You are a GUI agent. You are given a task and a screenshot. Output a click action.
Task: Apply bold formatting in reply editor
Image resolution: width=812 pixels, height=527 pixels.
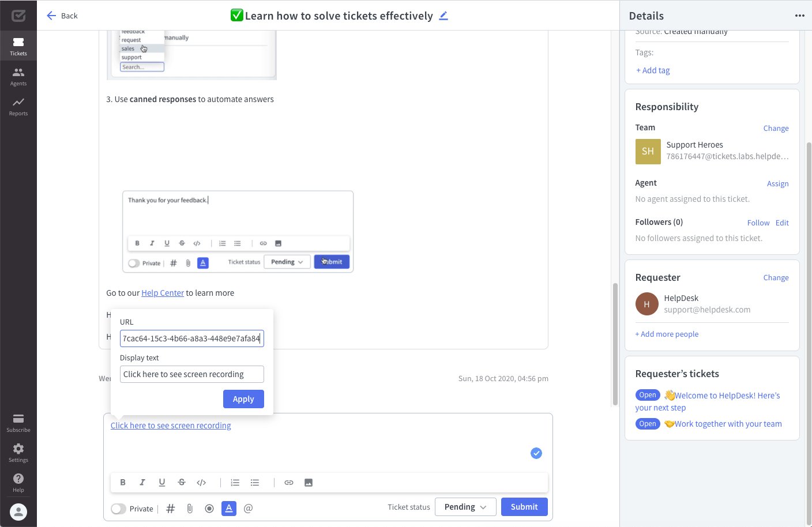click(123, 483)
